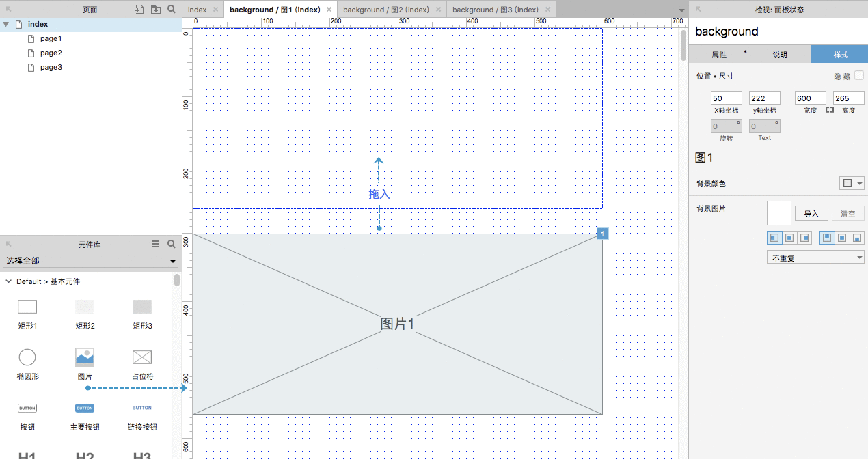The width and height of the screenshot is (868, 459).
Task: Open the 背景颜色 background color swatch
Action: [x=852, y=183]
